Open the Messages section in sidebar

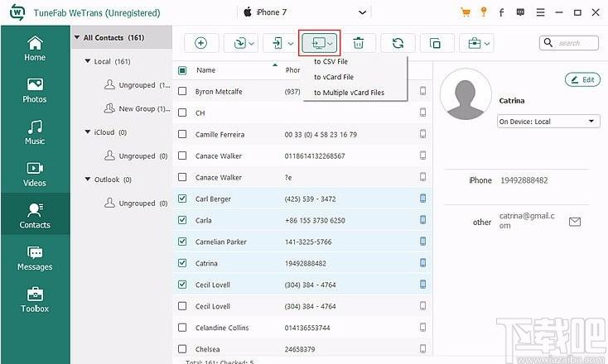tap(35, 258)
